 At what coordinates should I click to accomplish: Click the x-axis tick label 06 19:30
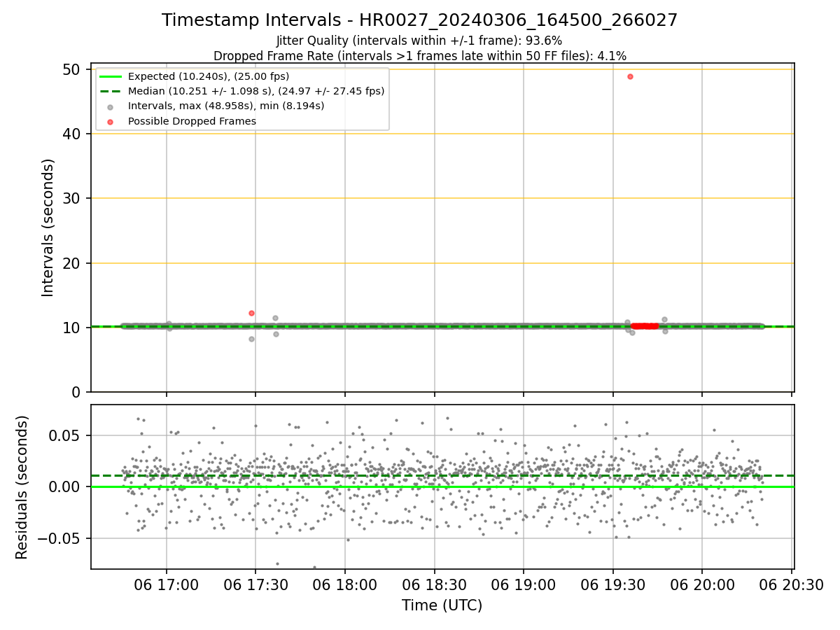[613, 584]
